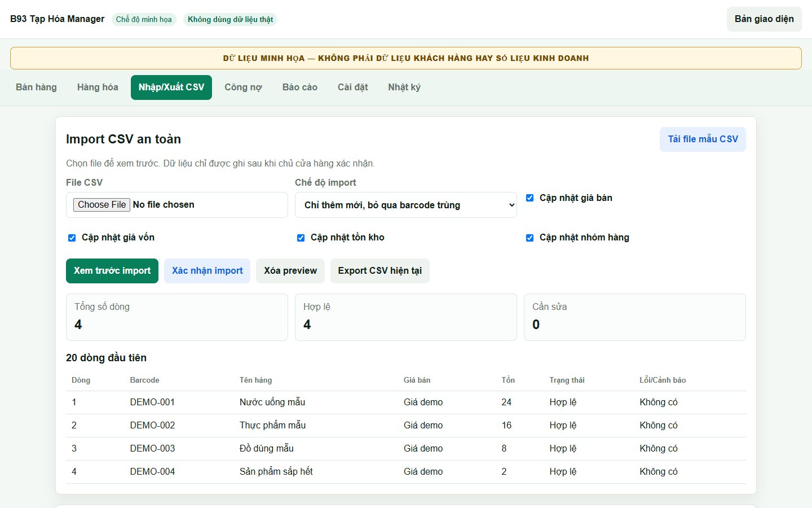This screenshot has height=508, width=812.
Task: Select barcode cell DEMO-002
Action: point(152,426)
